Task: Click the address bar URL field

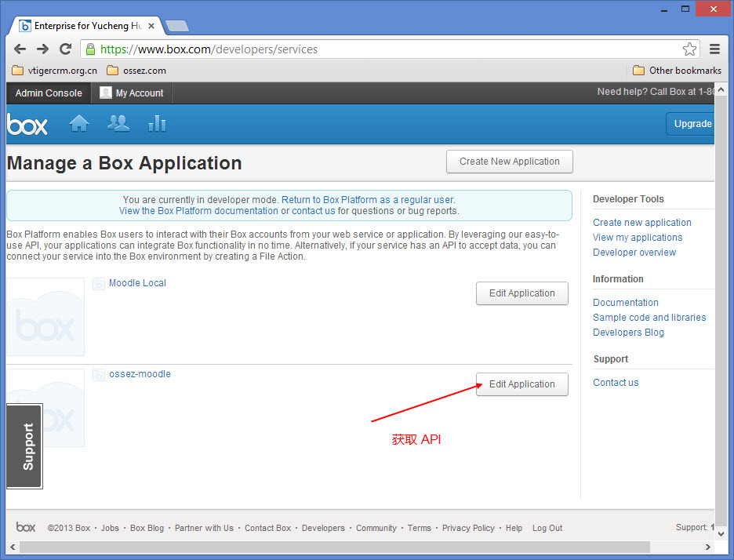Action: coord(388,49)
